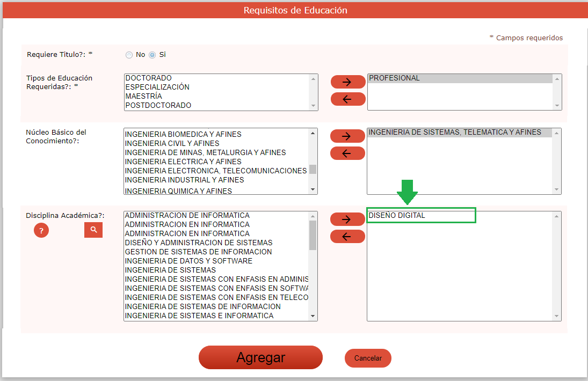Viewport: 588px width, 381px height.
Task: Choose INGENIERIA ELECTRONICA, TELECOMUNICACIONES entry
Action: (x=216, y=171)
